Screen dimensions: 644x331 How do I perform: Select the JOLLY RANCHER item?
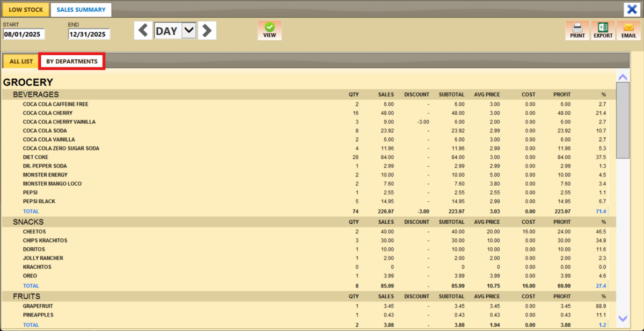(43, 258)
